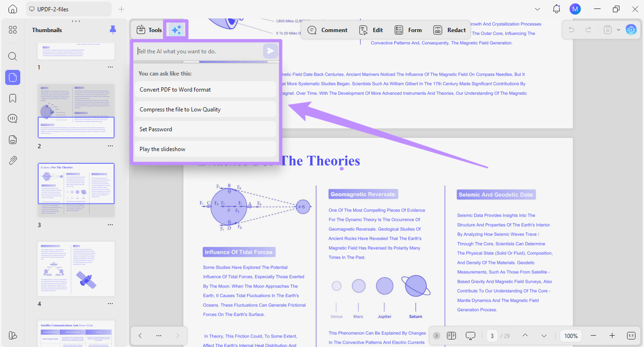Image resolution: width=644 pixels, height=347 pixels.
Task: Expand the tab list dropdown chevron
Action: (x=537, y=9)
